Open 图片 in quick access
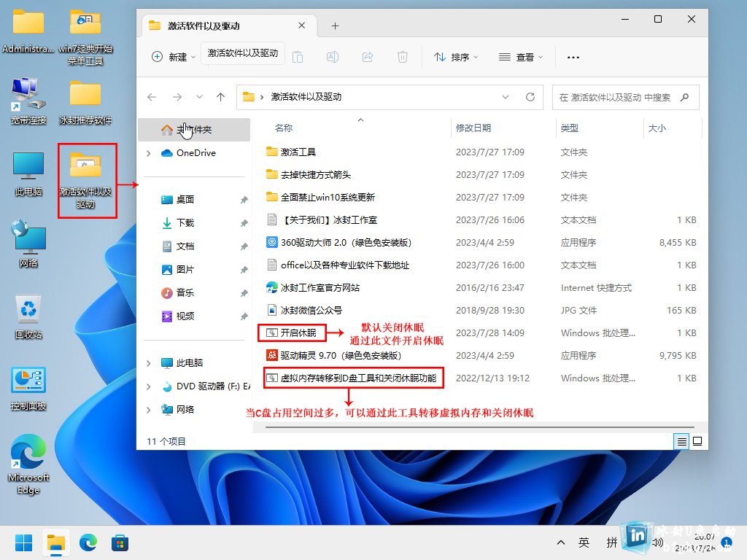Screen dimensions: 747x560 click(185, 270)
